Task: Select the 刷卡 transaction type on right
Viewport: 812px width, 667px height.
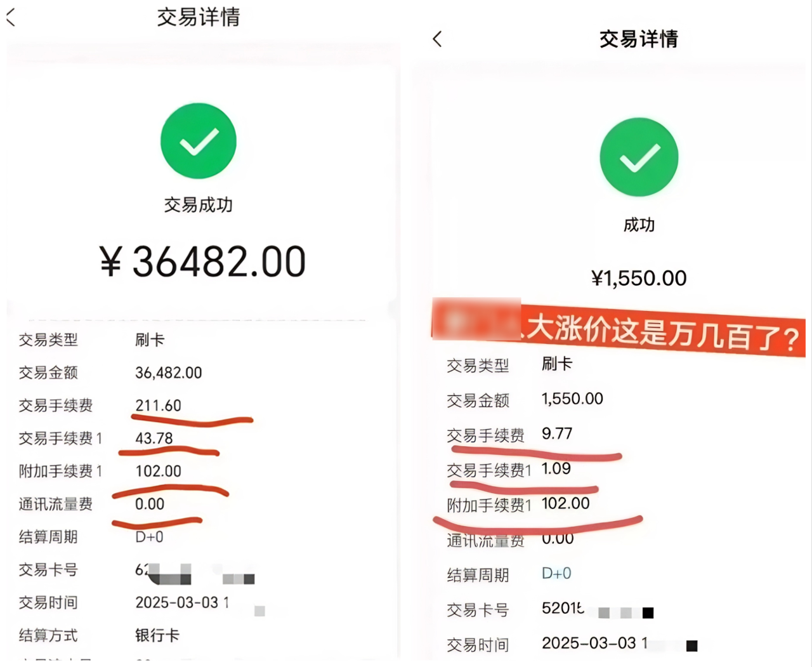Action: pos(557,364)
